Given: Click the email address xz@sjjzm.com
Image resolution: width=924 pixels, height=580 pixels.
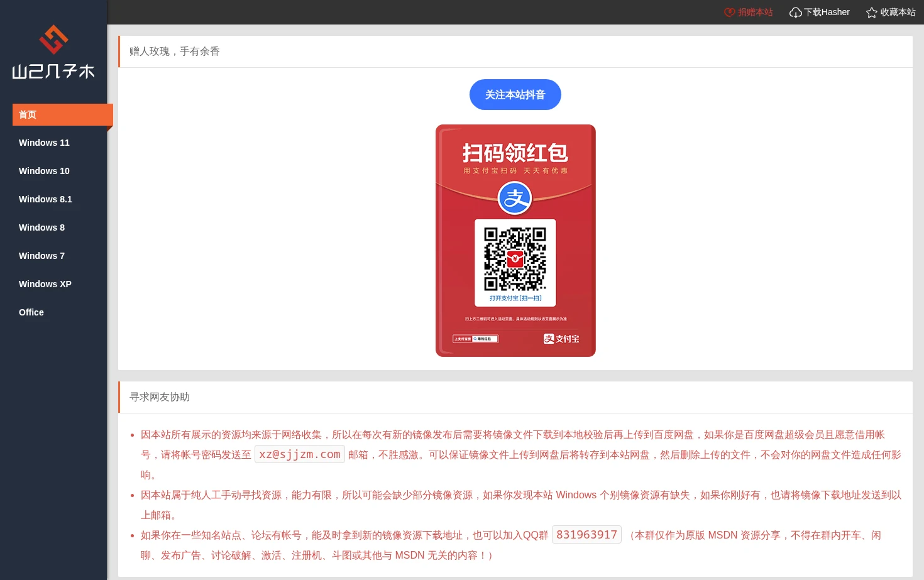Looking at the screenshot, I should click(300, 454).
